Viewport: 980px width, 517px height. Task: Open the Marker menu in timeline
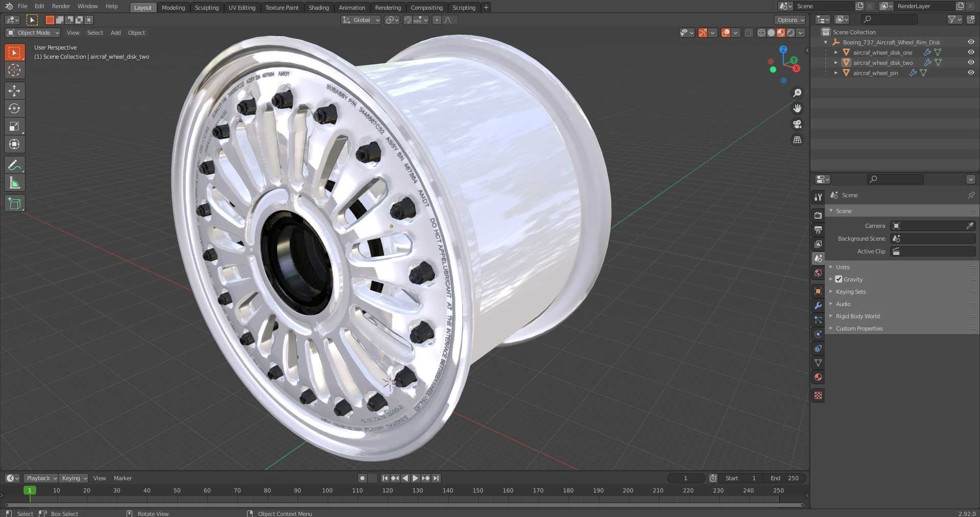click(122, 478)
